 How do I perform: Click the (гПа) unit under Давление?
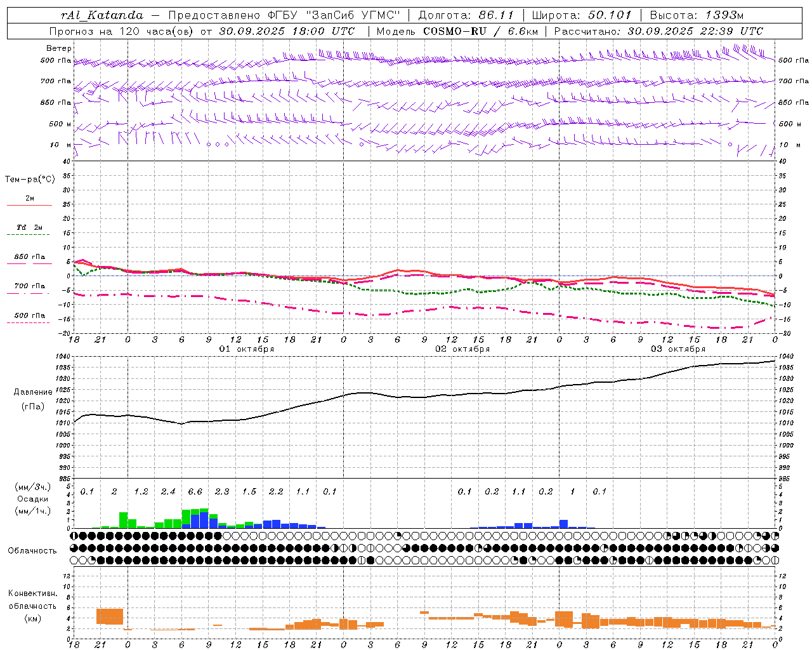point(33,407)
